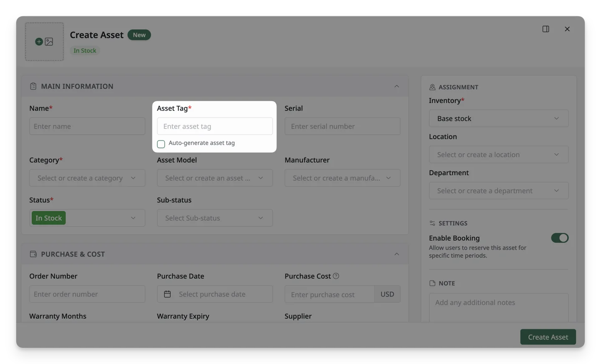Click the Purchase & Cost wallet icon
601x364 pixels.
click(33, 254)
